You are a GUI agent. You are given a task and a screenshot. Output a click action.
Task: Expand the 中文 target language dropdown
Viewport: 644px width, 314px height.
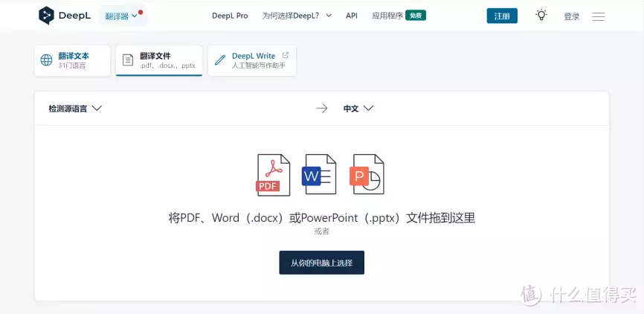[x=358, y=109]
